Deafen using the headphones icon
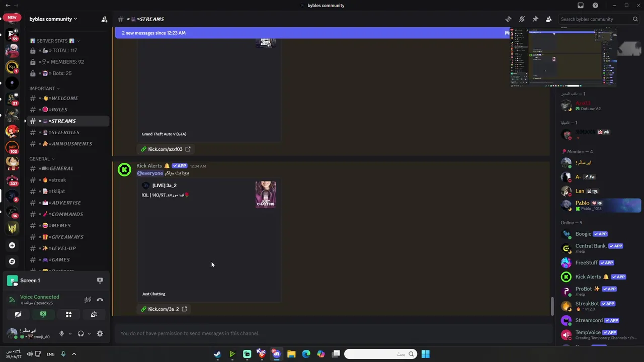Viewport: 644px width, 362px height. [80, 333]
